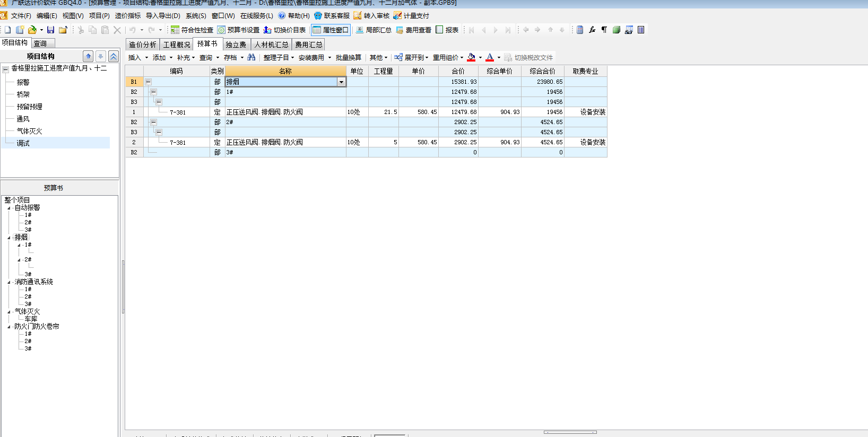Open the 编辑(E) menu
The height and width of the screenshot is (437, 868).
tap(47, 16)
